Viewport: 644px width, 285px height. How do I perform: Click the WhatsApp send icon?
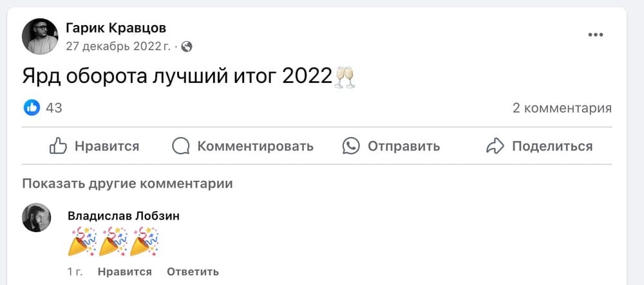pyautogui.click(x=351, y=146)
